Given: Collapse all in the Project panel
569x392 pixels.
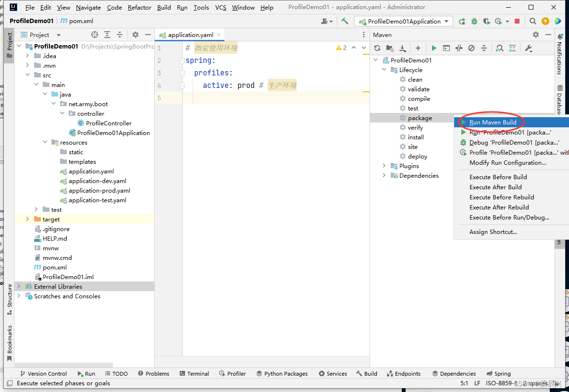Looking at the screenshot, I should (x=119, y=35).
